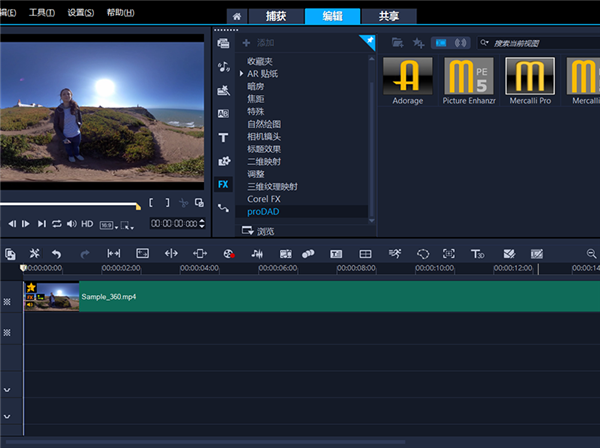Toggle video filters display button
Image resolution: width=600 pixels, height=448 pixels.
coord(440,43)
